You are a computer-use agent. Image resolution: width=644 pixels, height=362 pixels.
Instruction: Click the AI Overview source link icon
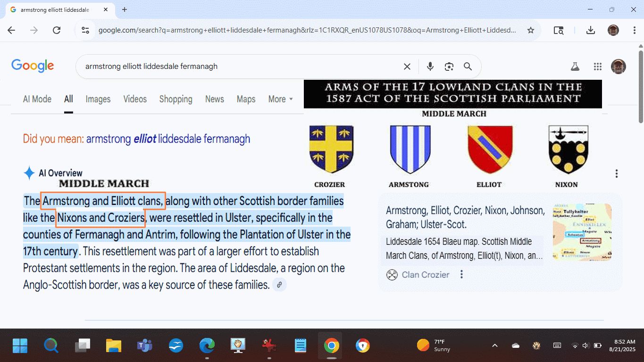point(279,285)
